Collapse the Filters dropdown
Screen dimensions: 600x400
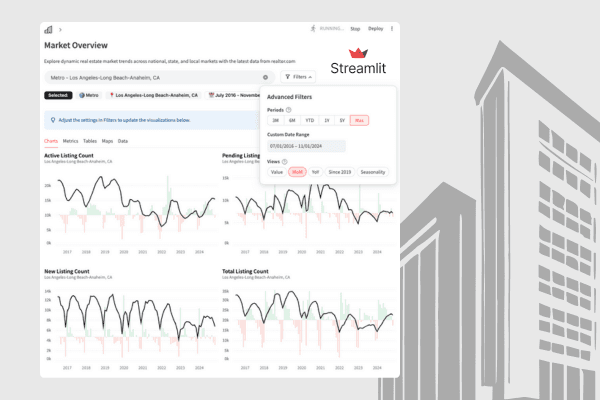click(298, 77)
